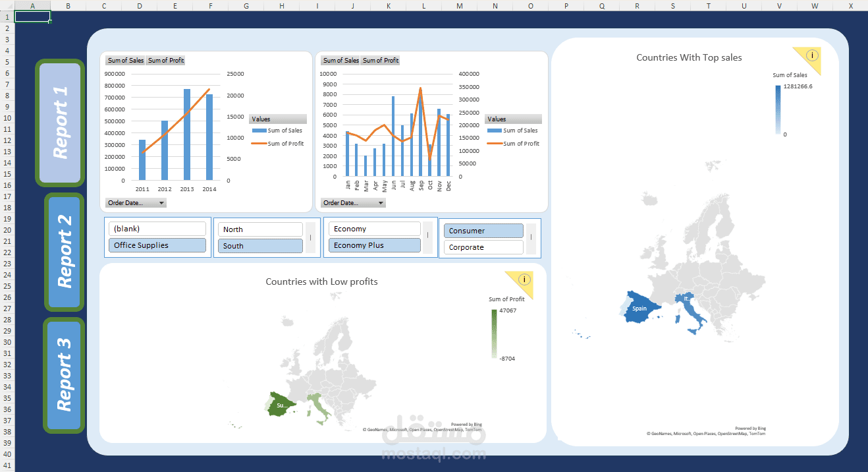The image size is (868, 472).
Task: Click info icon on Top sales map
Action: click(x=811, y=55)
